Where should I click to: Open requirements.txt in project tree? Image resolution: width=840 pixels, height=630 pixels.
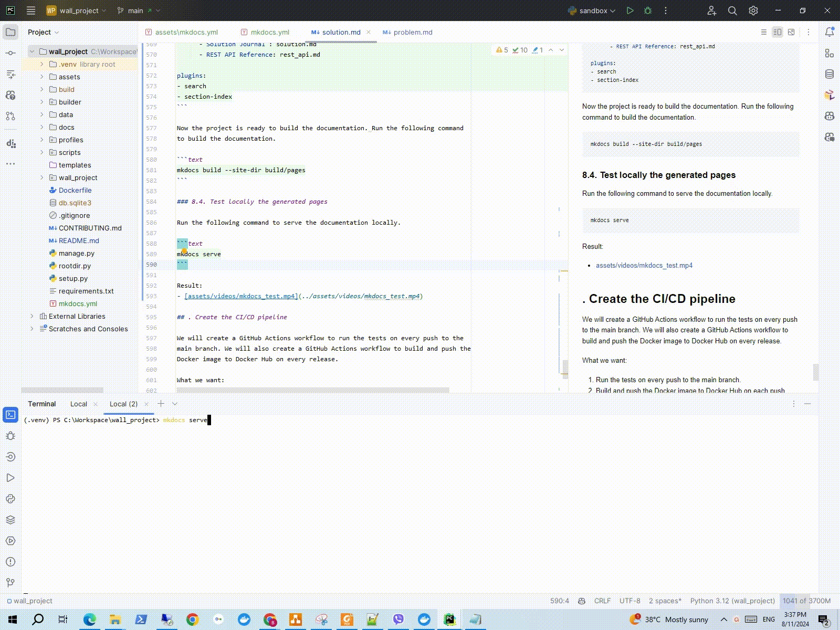(86, 291)
